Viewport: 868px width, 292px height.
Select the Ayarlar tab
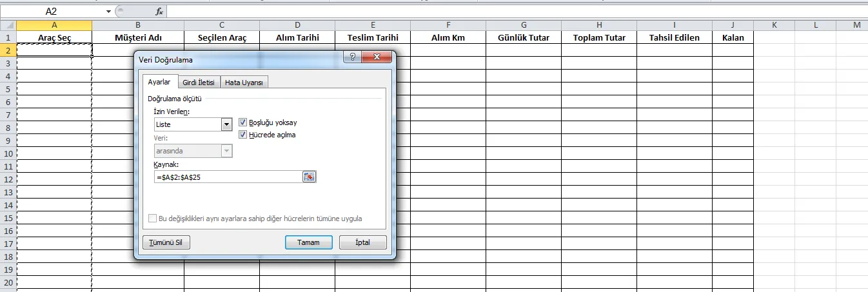coord(159,82)
